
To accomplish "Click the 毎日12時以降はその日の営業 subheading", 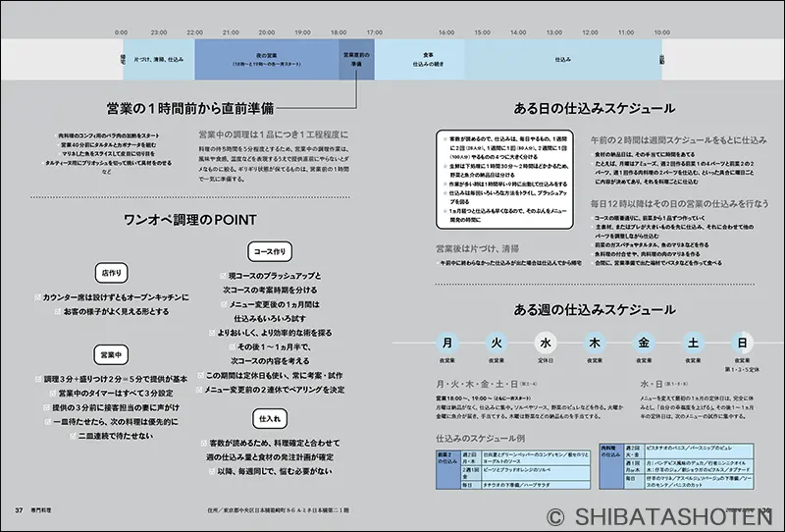I will [x=679, y=203].
